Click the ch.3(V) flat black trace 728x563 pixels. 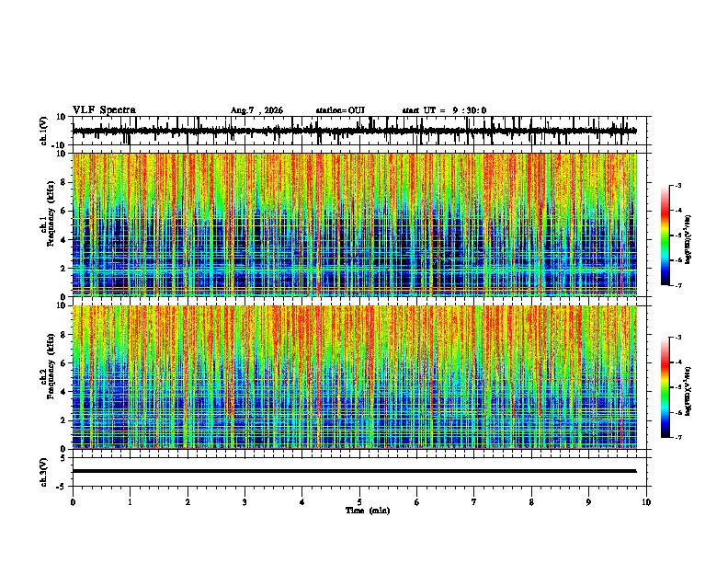355,471
